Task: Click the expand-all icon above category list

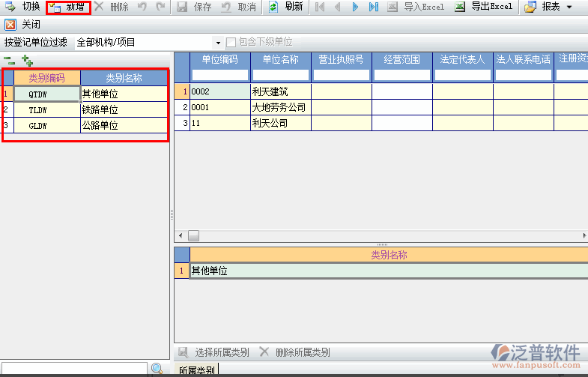Action: 27,60
